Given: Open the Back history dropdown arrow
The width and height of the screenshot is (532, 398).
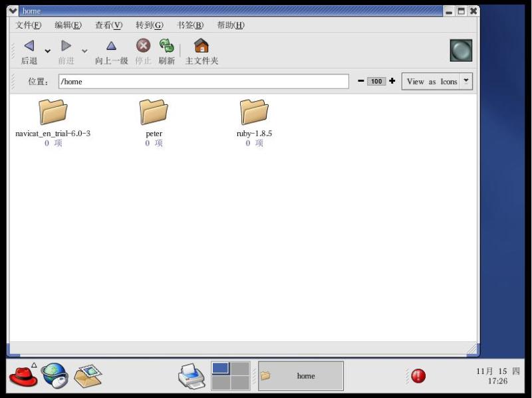Looking at the screenshot, I should point(47,51).
